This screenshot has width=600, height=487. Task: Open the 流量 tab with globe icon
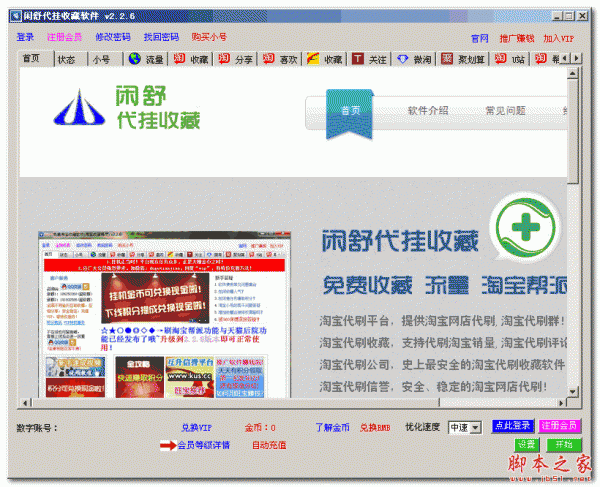tap(146, 59)
